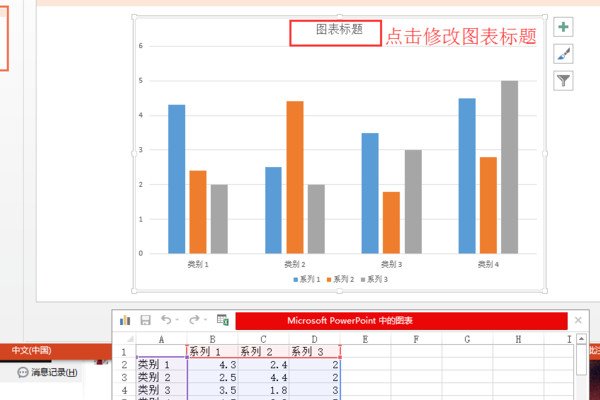The height and width of the screenshot is (400, 600).
Task: Select column E header in data sheet
Action: pyautogui.click(x=365, y=339)
